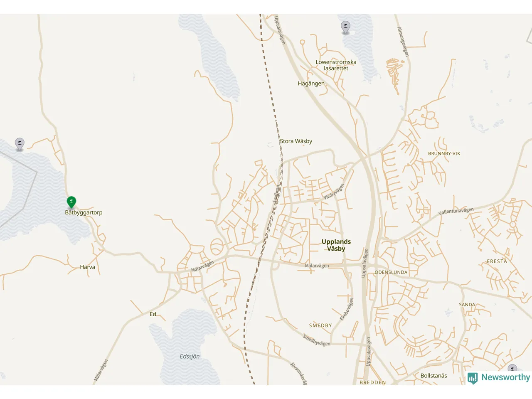The width and height of the screenshot is (532, 399).
Task: Select the SANDA district label
Action: click(467, 305)
